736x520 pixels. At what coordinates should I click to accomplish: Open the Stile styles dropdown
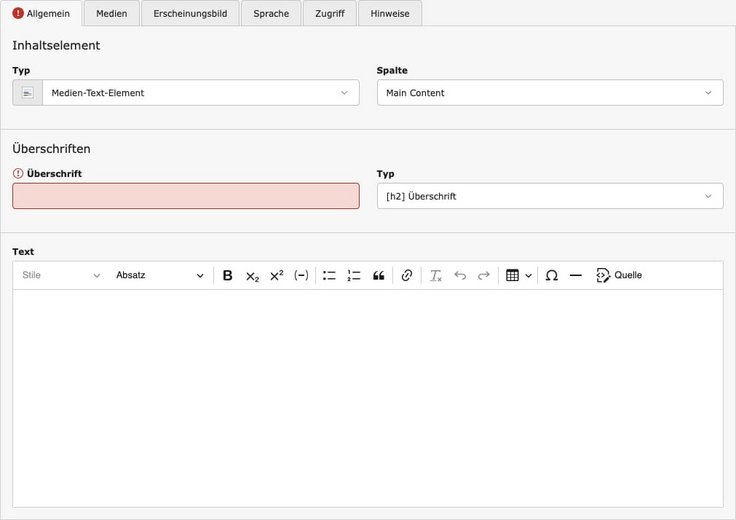61,276
